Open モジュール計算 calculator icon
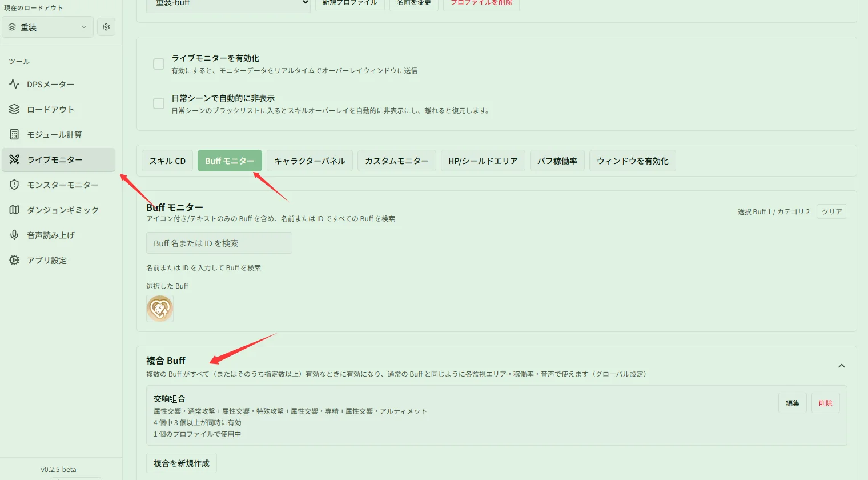This screenshot has width=868, height=480. 14,134
